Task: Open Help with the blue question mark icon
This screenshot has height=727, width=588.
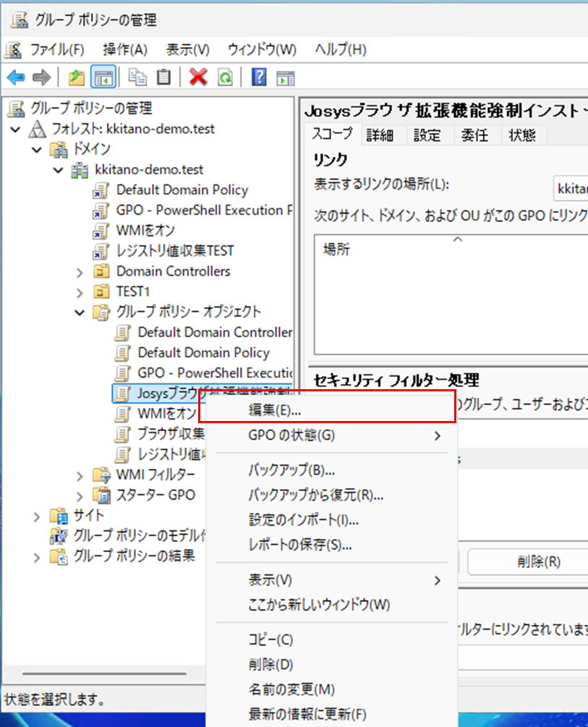Action: 259,77
